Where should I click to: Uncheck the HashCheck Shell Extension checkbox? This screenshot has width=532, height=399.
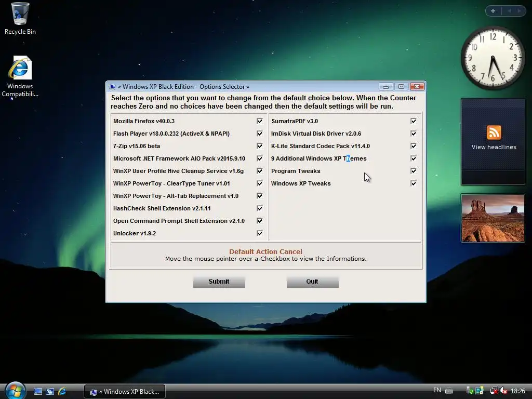[x=260, y=208]
